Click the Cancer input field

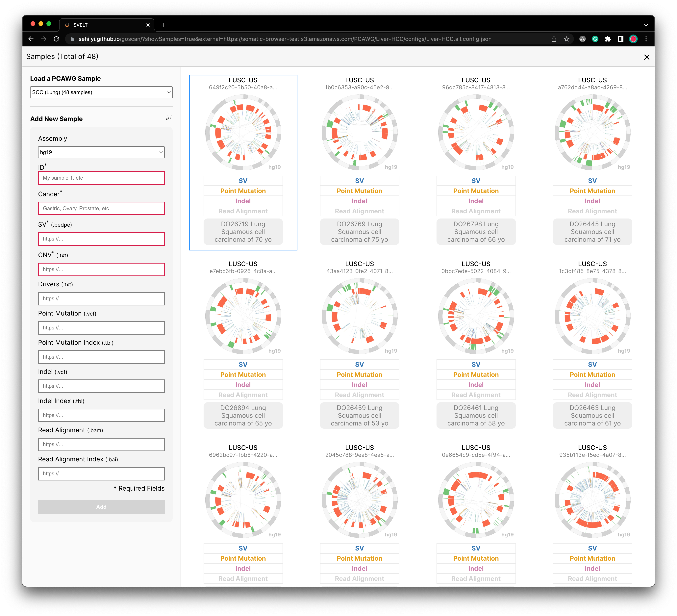101,208
